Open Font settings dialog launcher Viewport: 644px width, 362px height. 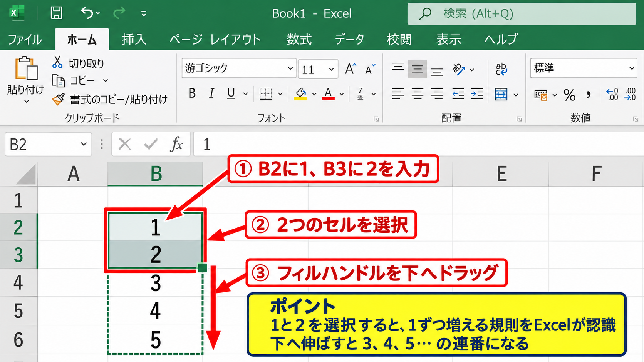pos(376,119)
